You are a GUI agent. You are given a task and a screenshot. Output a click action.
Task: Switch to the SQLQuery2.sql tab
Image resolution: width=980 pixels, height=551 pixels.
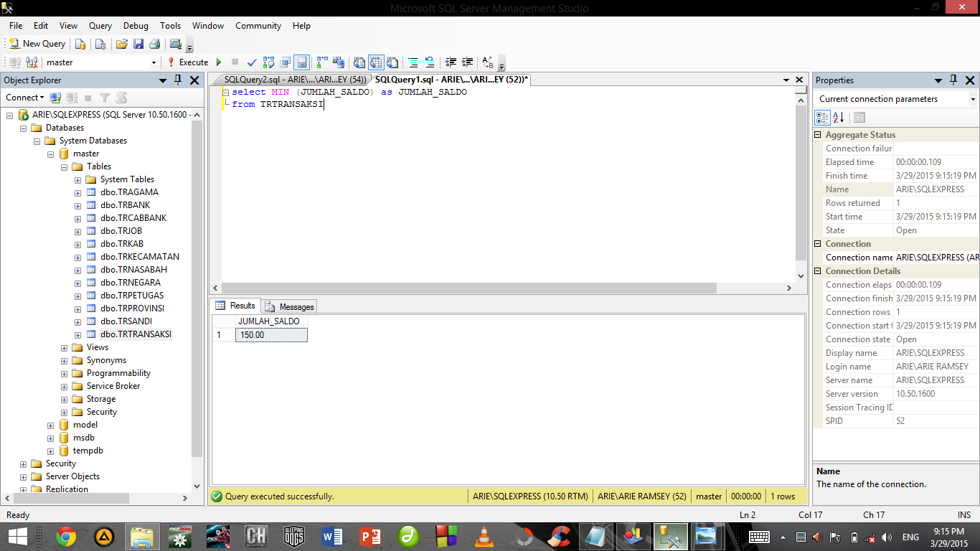295,80
